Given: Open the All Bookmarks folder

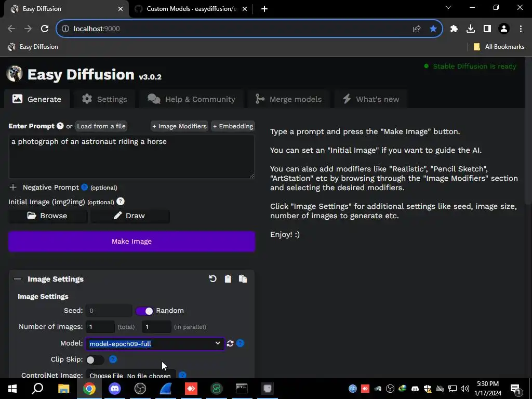Looking at the screenshot, I should (x=499, y=47).
